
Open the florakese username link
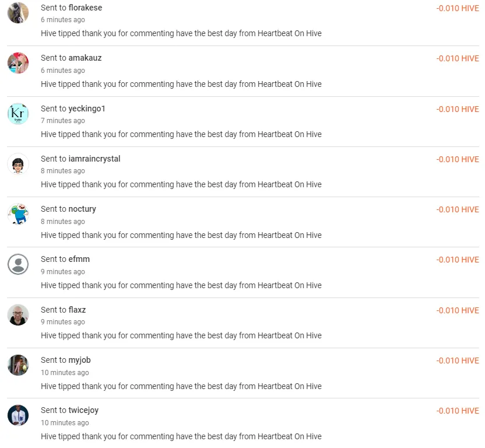click(x=85, y=8)
